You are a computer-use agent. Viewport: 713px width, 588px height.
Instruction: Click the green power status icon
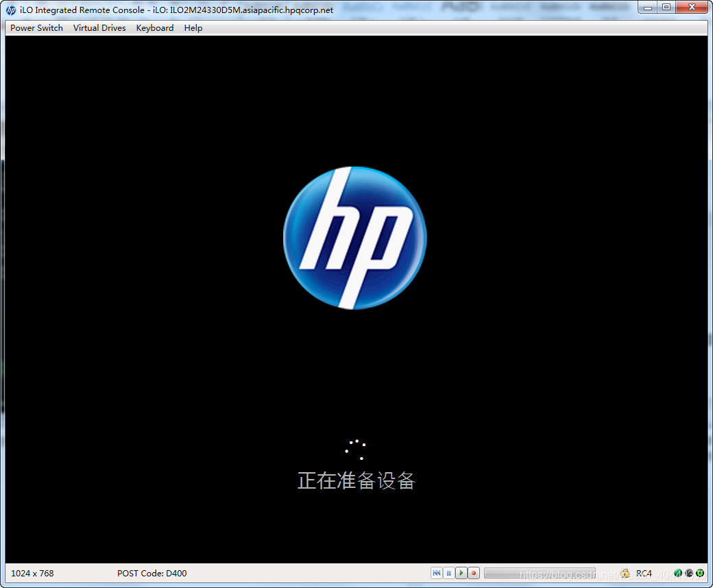(700, 573)
